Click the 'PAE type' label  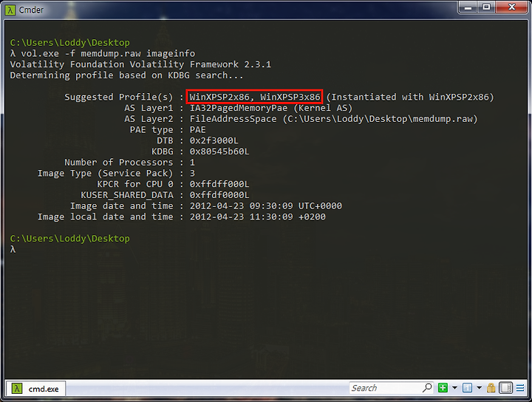pyautogui.click(x=151, y=130)
